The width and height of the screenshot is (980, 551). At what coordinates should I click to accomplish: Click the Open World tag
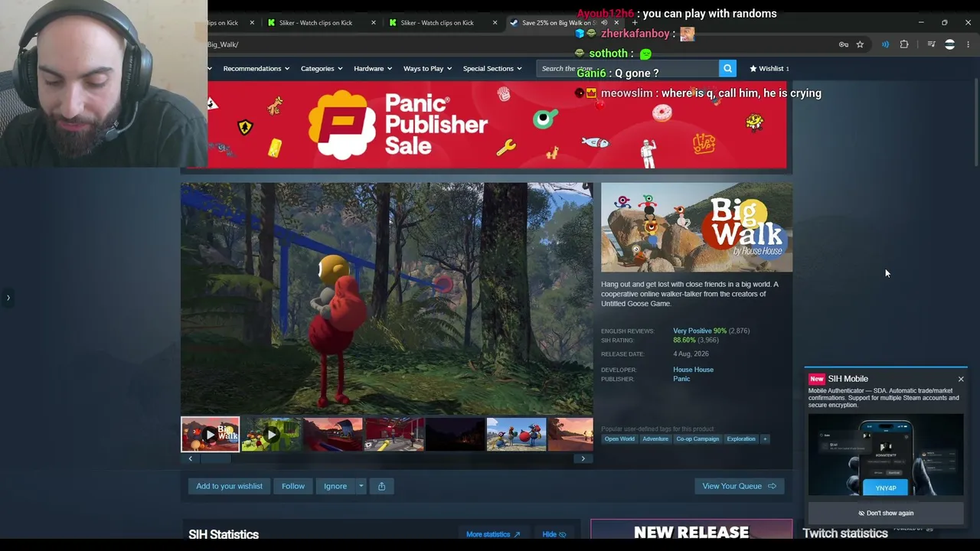(x=619, y=439)
